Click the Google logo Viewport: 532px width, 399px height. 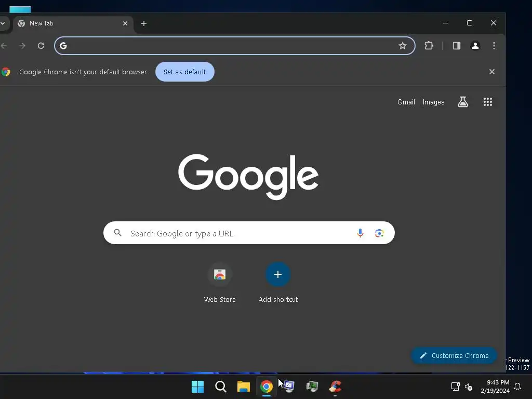click(248, 177)
